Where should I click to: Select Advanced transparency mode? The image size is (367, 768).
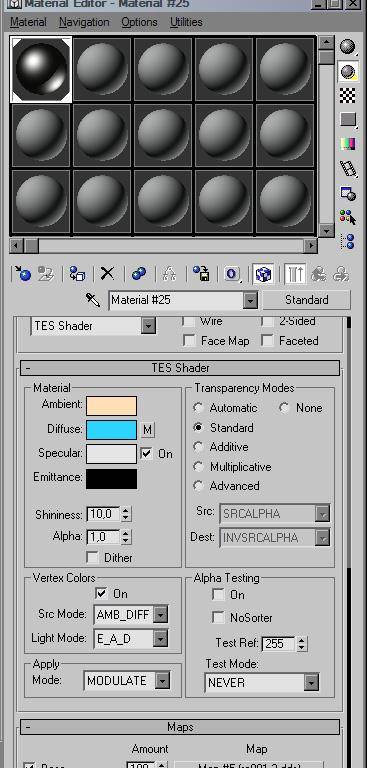(198, 486)
